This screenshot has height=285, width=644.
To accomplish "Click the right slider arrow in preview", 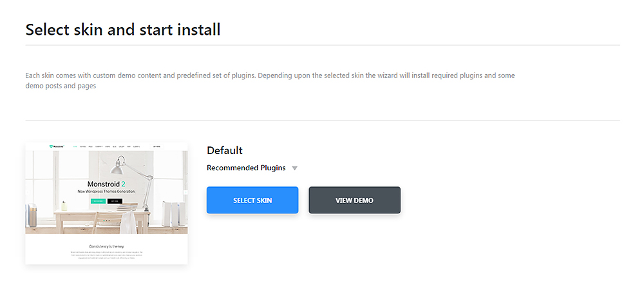I will pyautogui.click(x=184, y=192).
